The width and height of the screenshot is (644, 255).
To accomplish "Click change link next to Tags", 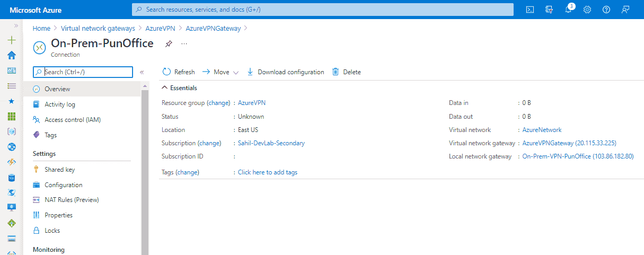I will (x=187, y=172).
